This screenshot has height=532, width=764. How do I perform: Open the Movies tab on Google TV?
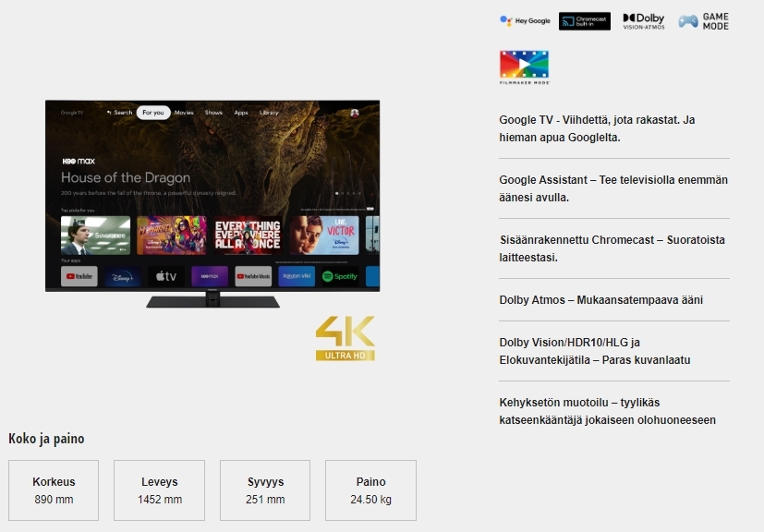(x=184, y=113)
